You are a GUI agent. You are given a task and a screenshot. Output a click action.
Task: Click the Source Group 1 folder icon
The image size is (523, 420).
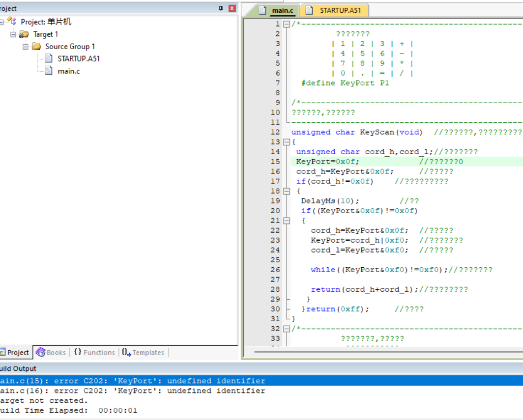pyautogui.click(x=36, y=46)
